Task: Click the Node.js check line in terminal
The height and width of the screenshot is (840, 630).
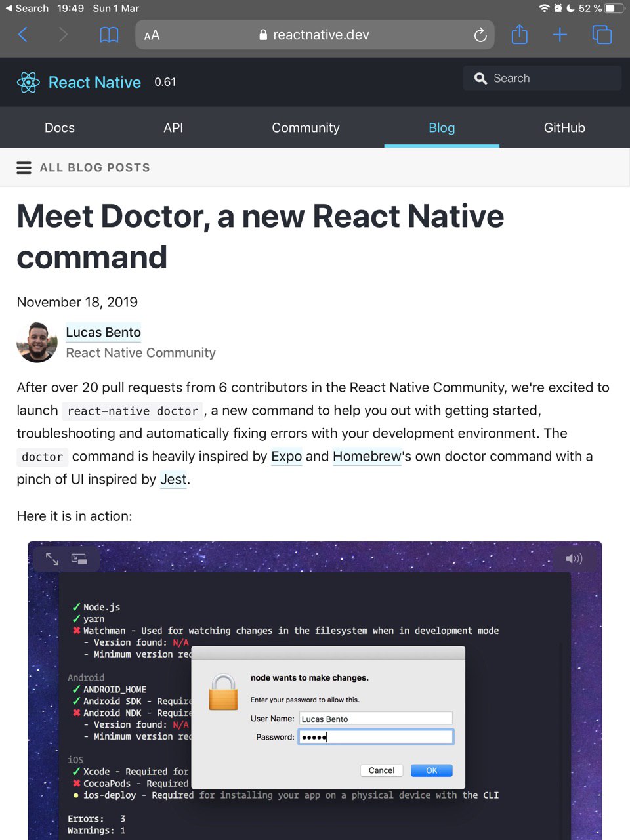Action: 96,607
